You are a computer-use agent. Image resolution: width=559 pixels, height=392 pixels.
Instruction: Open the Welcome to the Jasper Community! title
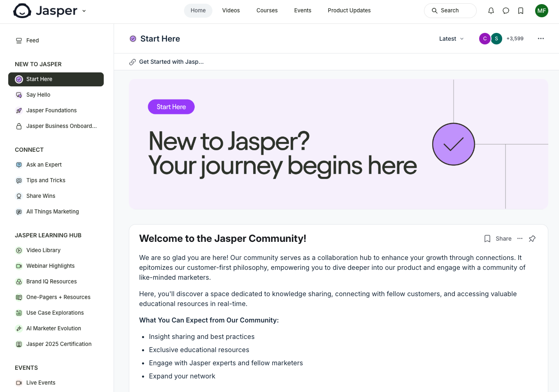click(x=223, y=239)
